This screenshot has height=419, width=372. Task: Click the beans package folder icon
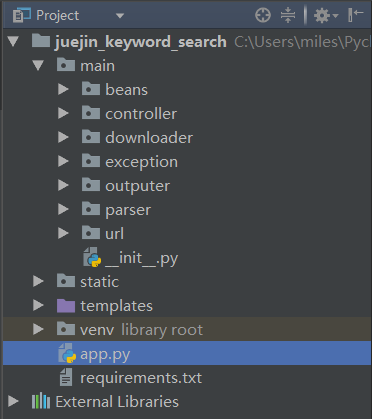[91, 89]
